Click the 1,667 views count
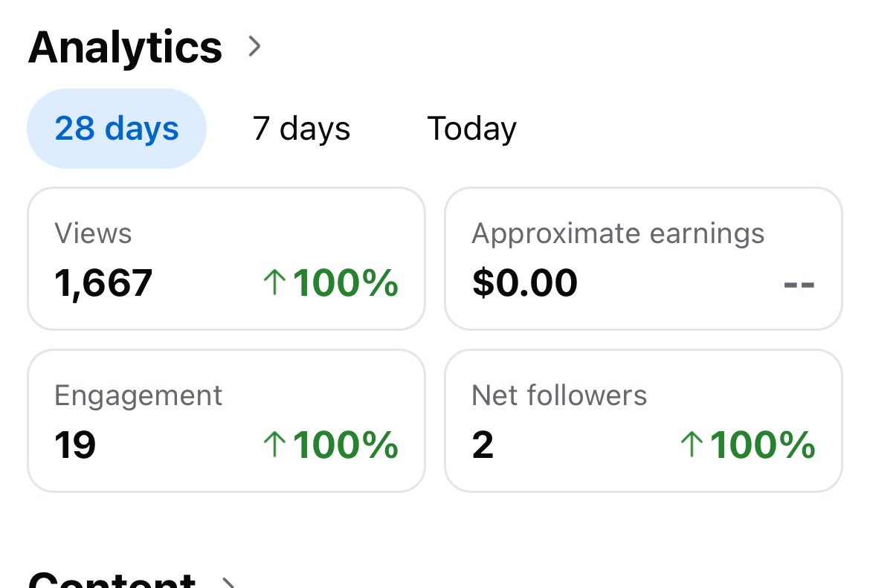870x588 pixels. click(103, 283)
